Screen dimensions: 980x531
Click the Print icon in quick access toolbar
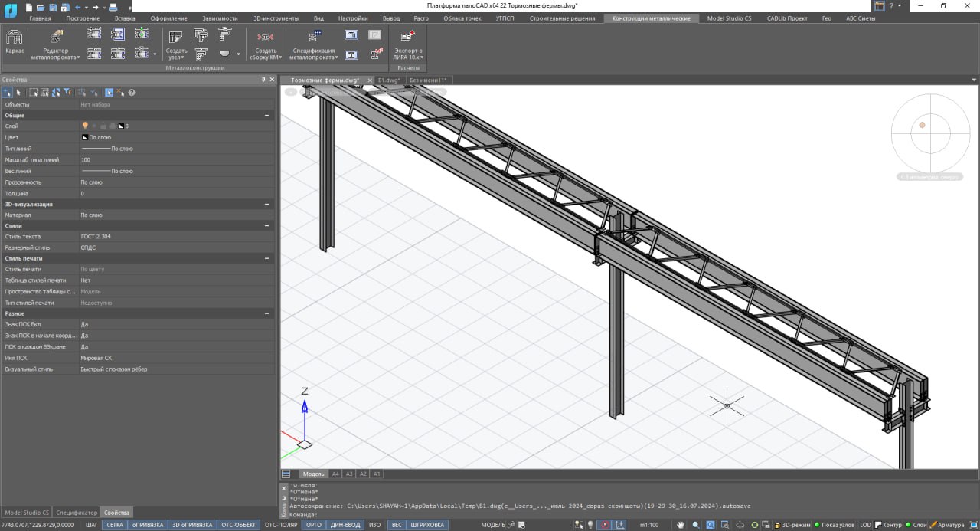(113, 7)
